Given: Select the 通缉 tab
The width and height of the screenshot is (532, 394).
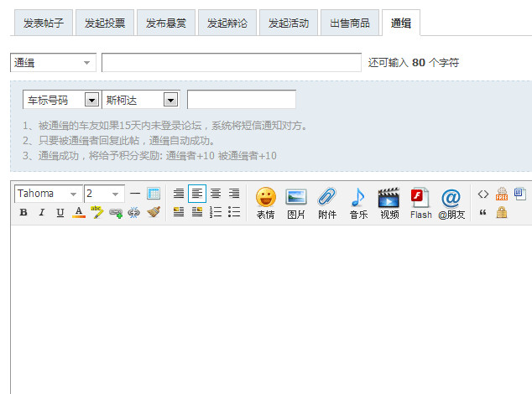Looking at the screenshot, I should [x=401, y=23].
